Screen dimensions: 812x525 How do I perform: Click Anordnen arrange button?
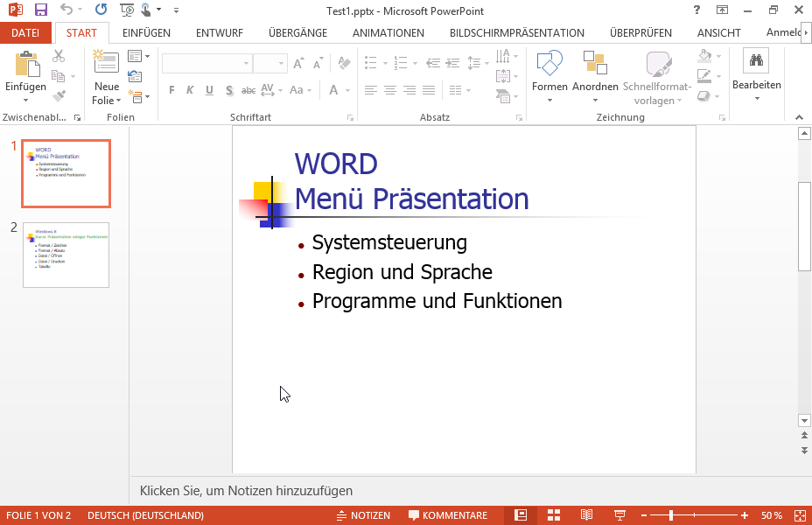click(595, 77)
